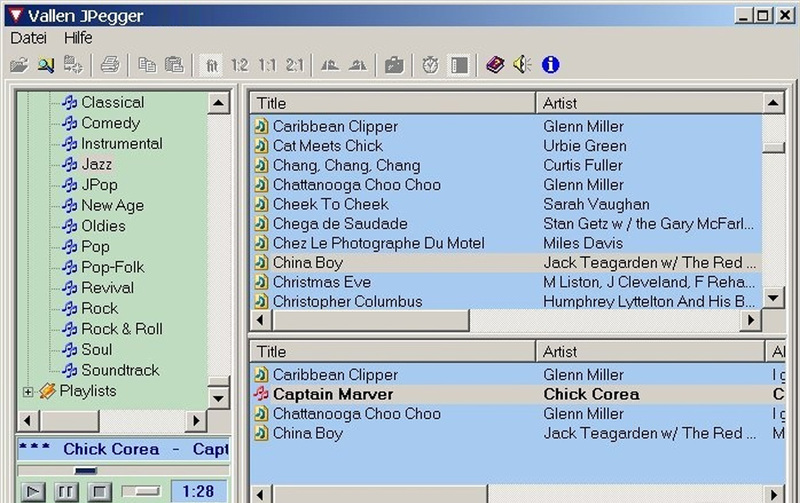Click the help book icon
The height and width of the screenshot is (503, 800).
[x=494, y=65]
